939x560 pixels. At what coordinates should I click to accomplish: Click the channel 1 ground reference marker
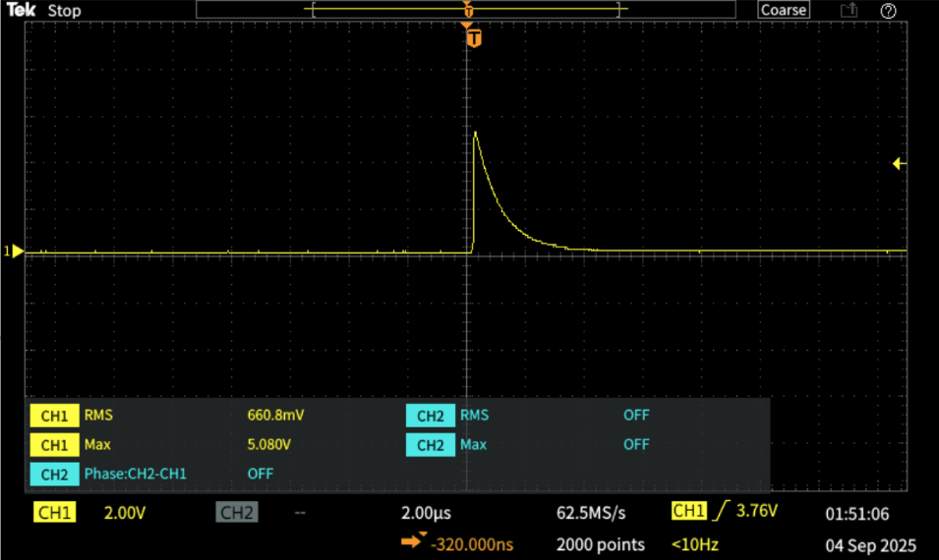(x=14, y=252)
